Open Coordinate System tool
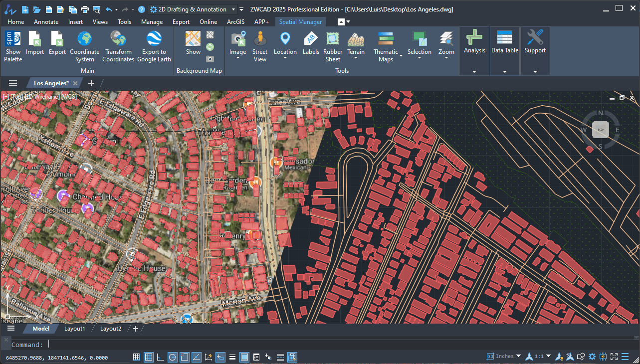Image resolution: width=640 pixels, height=364 pixels. (x=85, y=46)
